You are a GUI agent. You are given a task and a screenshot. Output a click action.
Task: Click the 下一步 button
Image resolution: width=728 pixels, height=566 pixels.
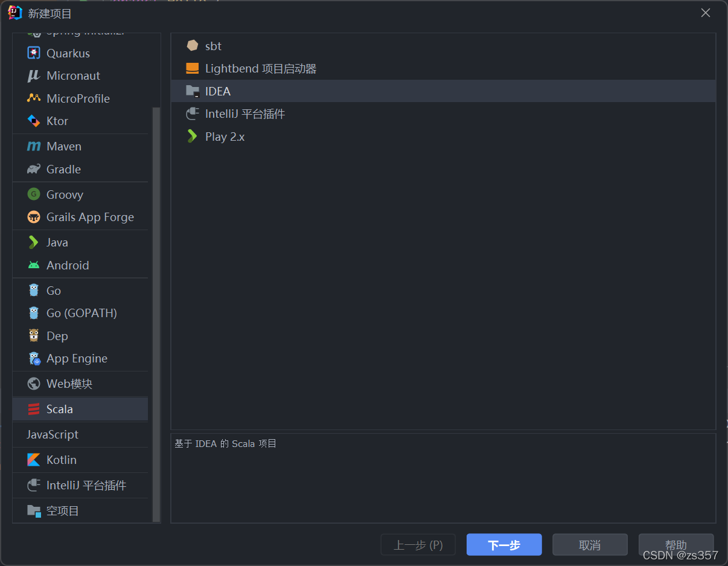click(x=504, y=545)
